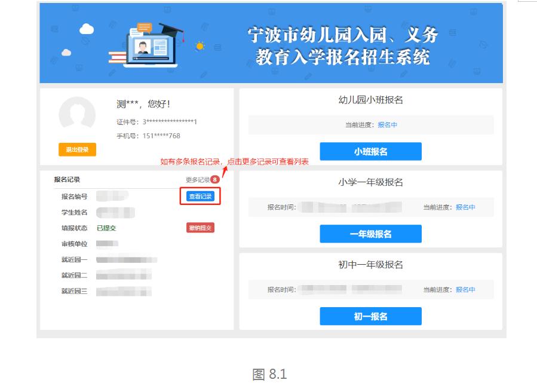Image resolution: width=537 pixels, height=392 pixels.
Task: Click the 初一报名 junior high button
Action: pos(371,316)
